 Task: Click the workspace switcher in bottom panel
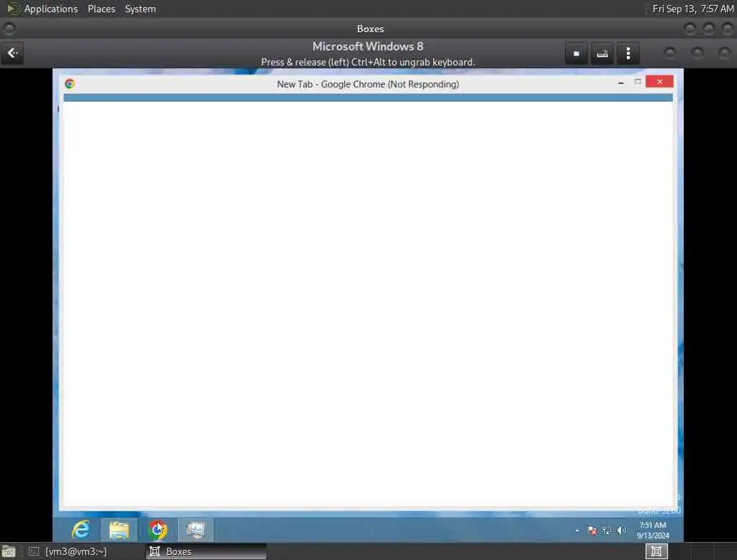click(x=656, y=551)
